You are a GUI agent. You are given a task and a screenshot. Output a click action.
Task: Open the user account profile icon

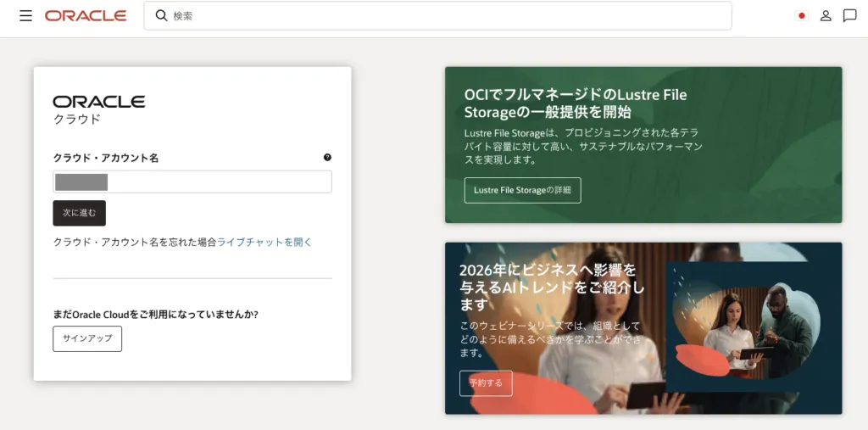tap(826, 15)
